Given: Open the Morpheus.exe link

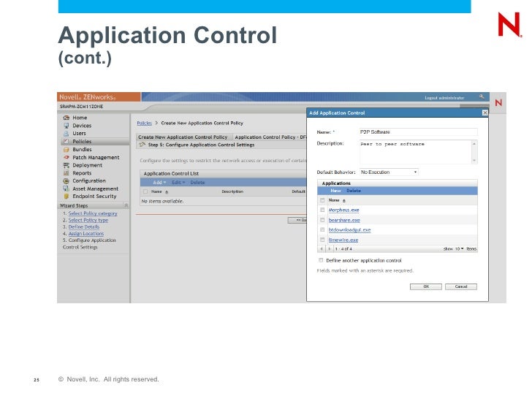Looking at the screenshot, I should pos(343,210).
